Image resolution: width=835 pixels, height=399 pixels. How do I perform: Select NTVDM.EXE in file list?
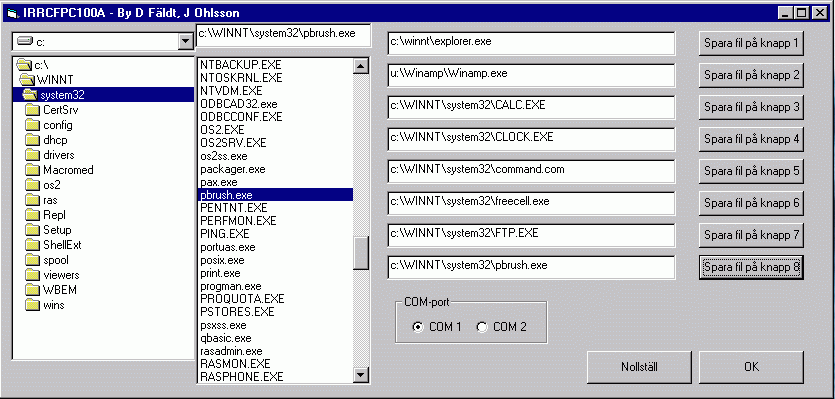coord(275,91)
